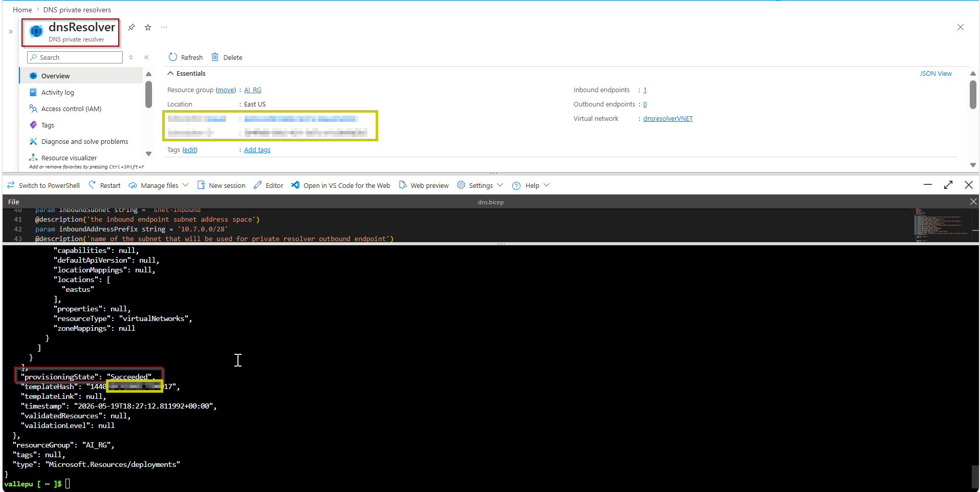Open the JSON View link
Image resolution: width=980 pixels, height=492 pixels.
(x=935, y=74)
